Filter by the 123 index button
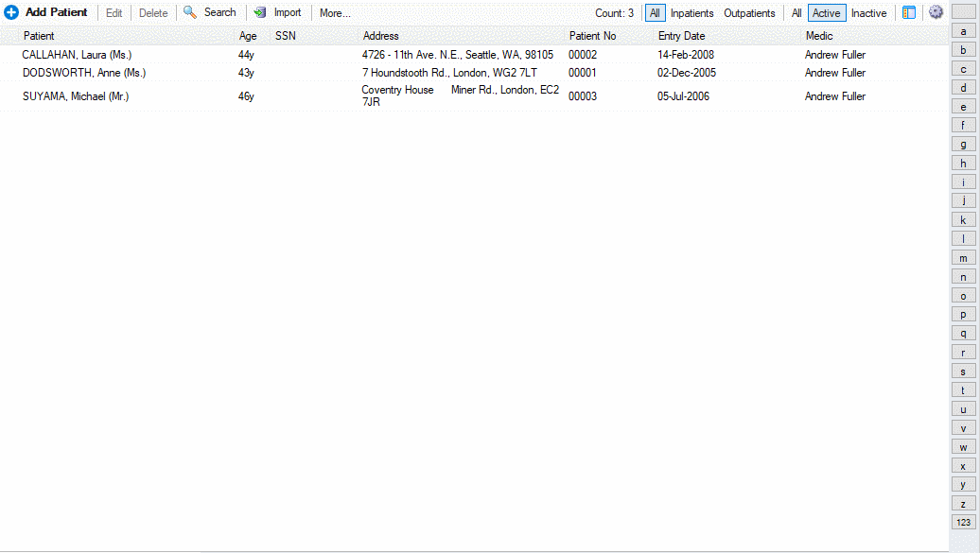The height and width of the screenshot is (553, 980). click(963, 522)
